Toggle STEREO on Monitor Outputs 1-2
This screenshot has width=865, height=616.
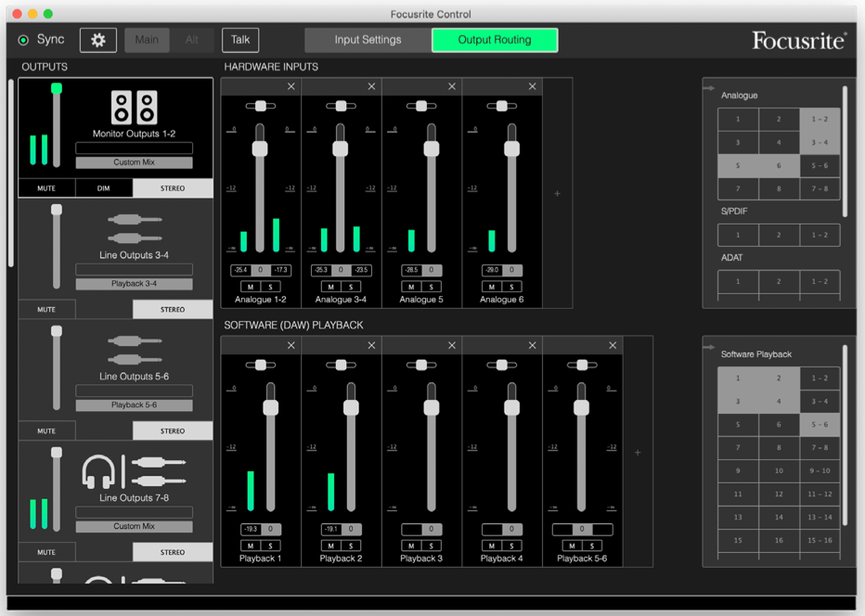click(173, 188)
